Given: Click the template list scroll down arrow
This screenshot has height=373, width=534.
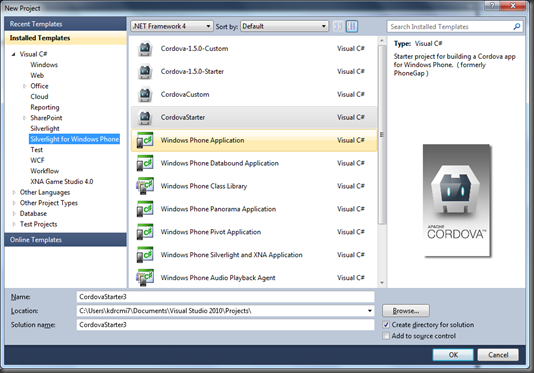Looking at the screenshot, I should (382, 283).
